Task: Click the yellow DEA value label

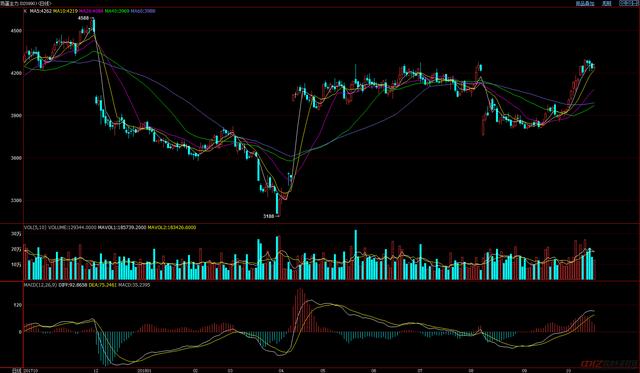Action: pos(102,285)
